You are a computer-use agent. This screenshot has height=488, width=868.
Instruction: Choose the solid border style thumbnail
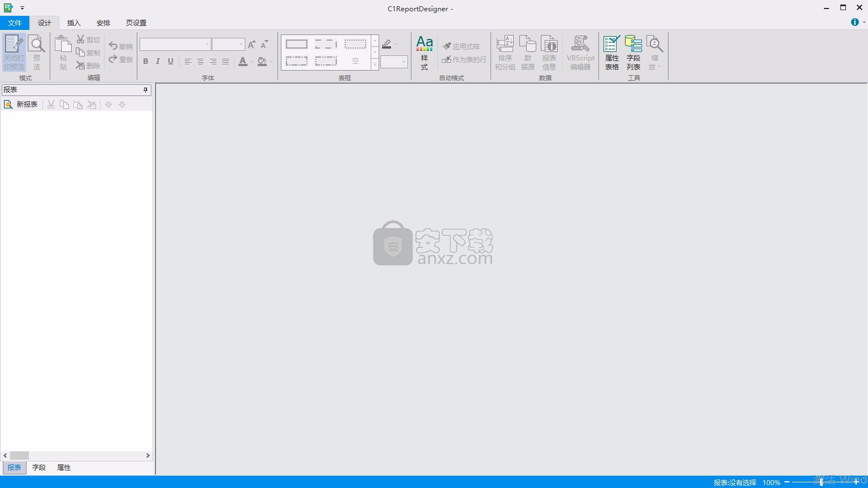click(297, 44)
